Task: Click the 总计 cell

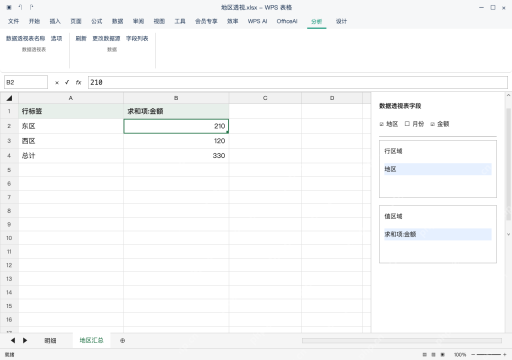Action: 71,155
